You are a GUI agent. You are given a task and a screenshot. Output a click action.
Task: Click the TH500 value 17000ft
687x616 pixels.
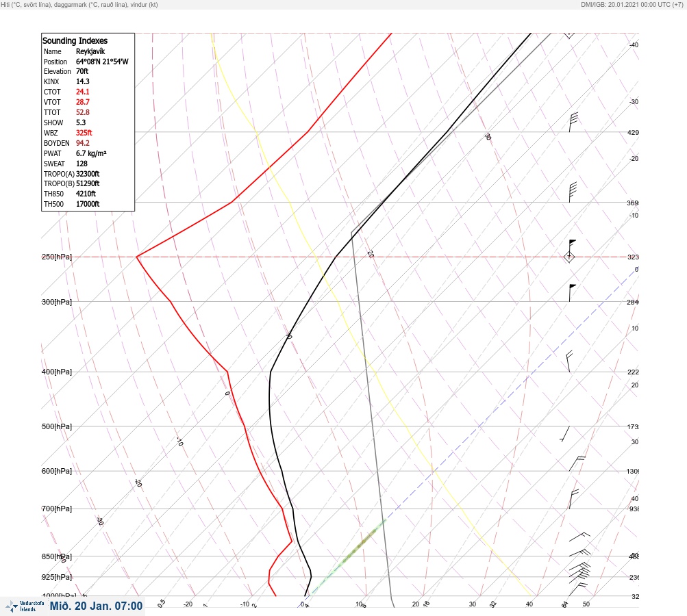point(88,204)
